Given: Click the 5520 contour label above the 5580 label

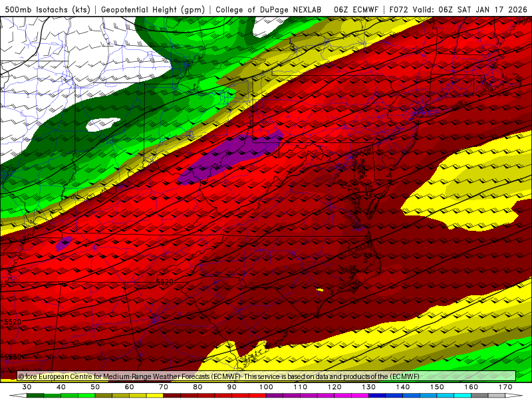Looking at the screenshot, I should pyautogui.click(x=13, y=322).
